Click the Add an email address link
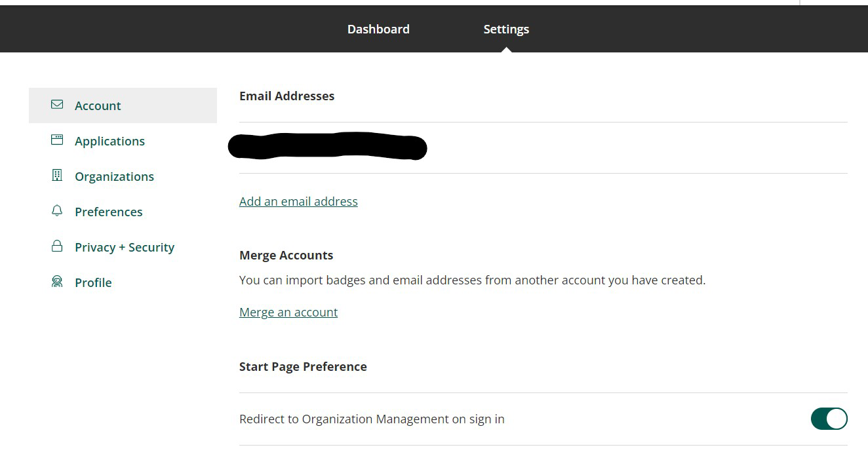Viewport: 868px width, 458px height. point(298,202)
